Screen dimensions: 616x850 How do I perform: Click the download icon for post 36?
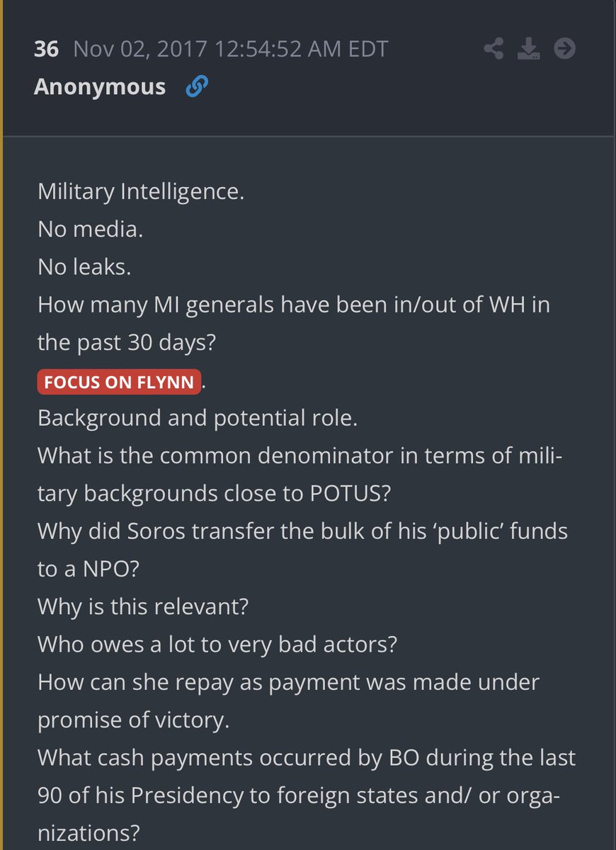pos(529,49)
